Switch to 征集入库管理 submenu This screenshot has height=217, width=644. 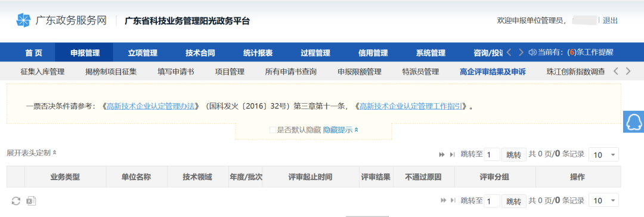42,72
